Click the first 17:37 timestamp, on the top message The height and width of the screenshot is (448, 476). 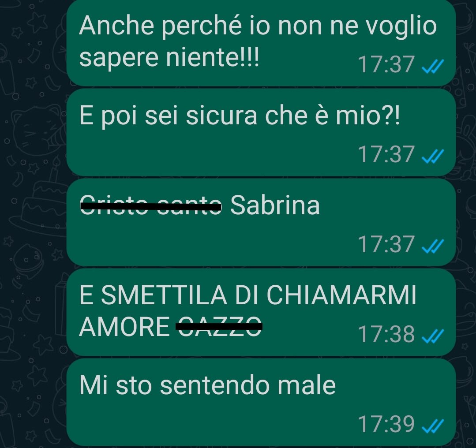pyautogui.click(x=386, y=64)
